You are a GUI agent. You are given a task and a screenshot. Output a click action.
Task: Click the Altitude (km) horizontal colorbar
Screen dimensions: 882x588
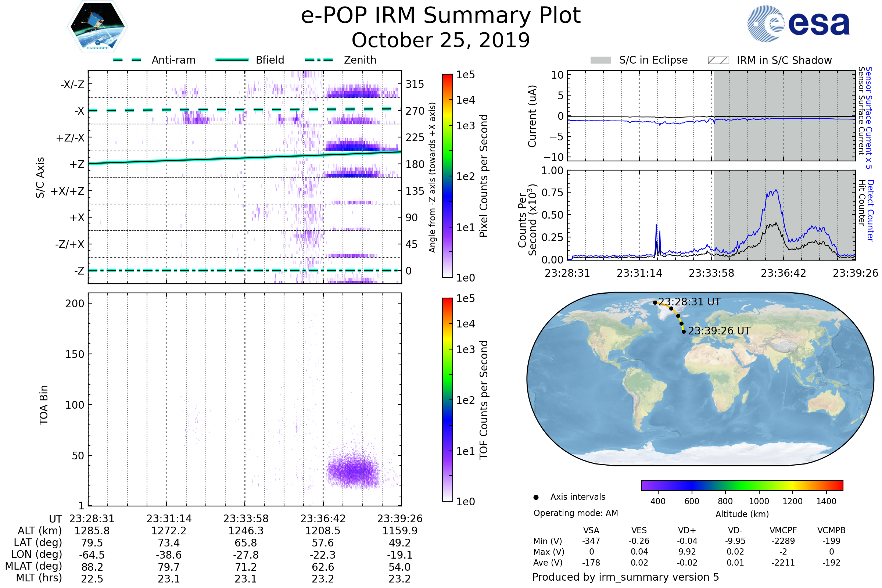[x=742, y=485]
